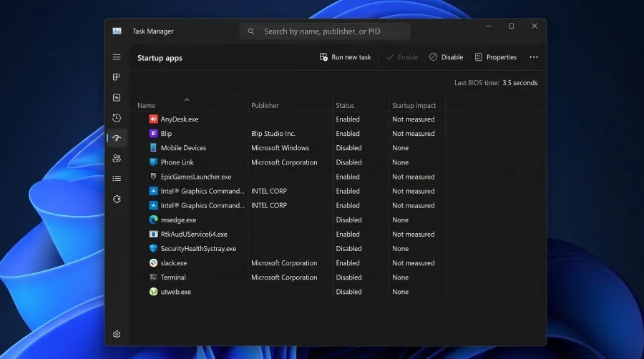The image size is (644, 359).
Task: Click the SecurityHealthSystray.exe shield icon
Action: (153, 248)
